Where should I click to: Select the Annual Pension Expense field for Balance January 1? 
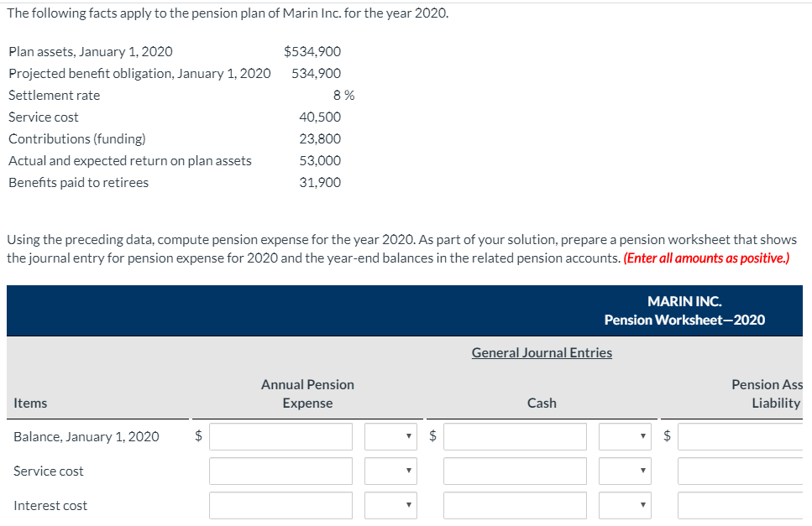coord(280,436)
